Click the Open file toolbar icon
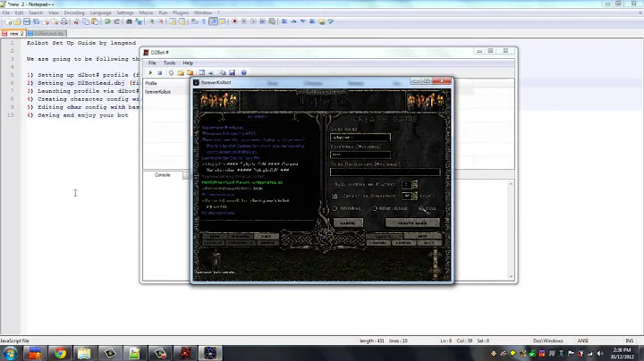644x361 pixels. click(18, 21)
